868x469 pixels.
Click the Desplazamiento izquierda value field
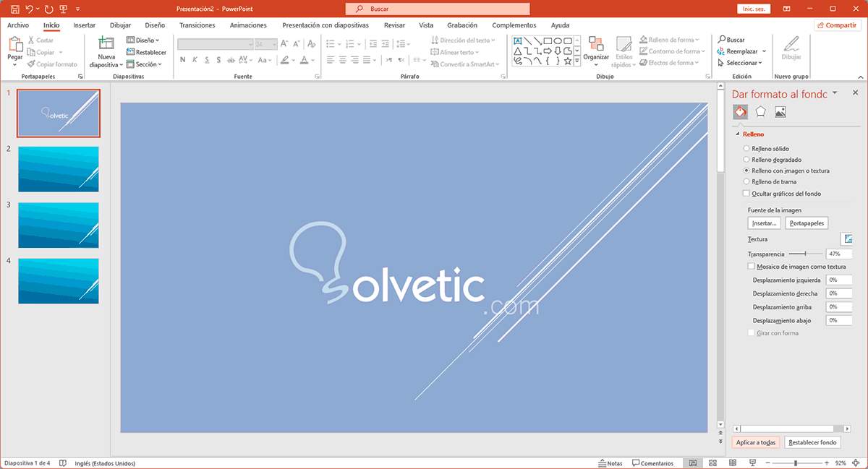click(839, 280)
